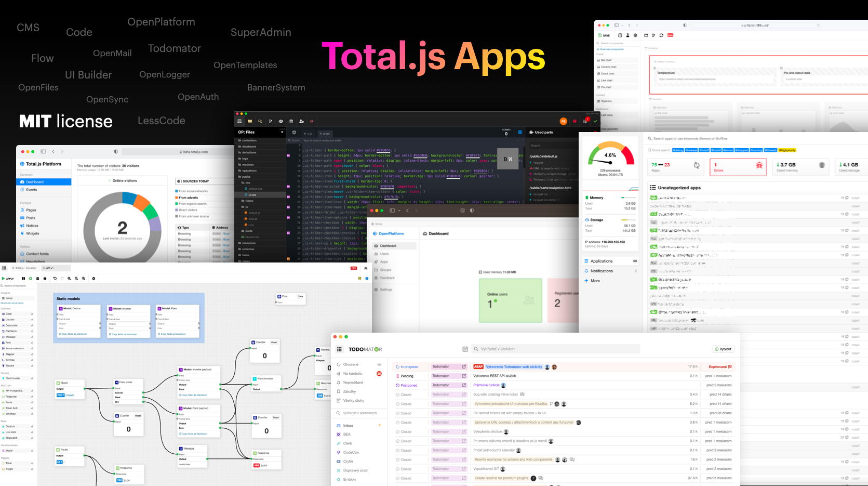Click the chat bubbles icon in Code editor toolbar
The width and height of the screenshot is (868, 486).
pyautogui.click(x=260, y=121)
